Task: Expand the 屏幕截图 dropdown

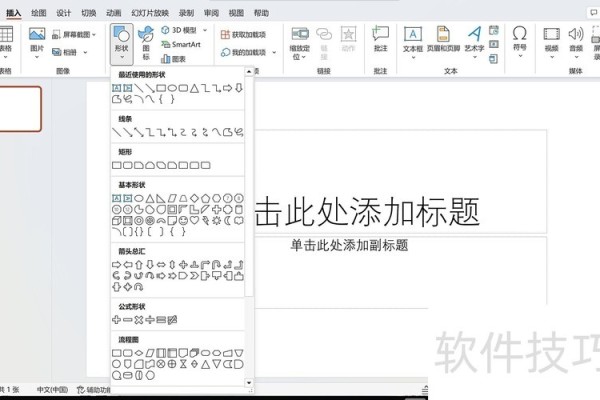Action: coord(94,35)
